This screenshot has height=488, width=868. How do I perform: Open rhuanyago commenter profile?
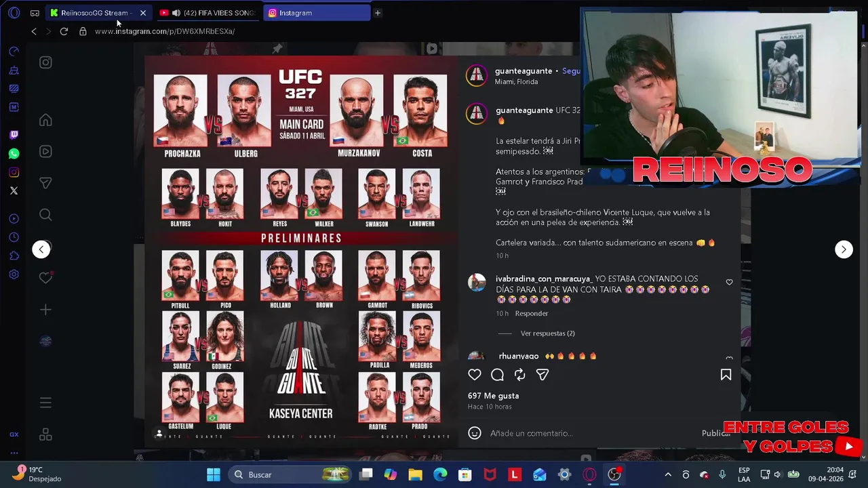click(518, 357)
